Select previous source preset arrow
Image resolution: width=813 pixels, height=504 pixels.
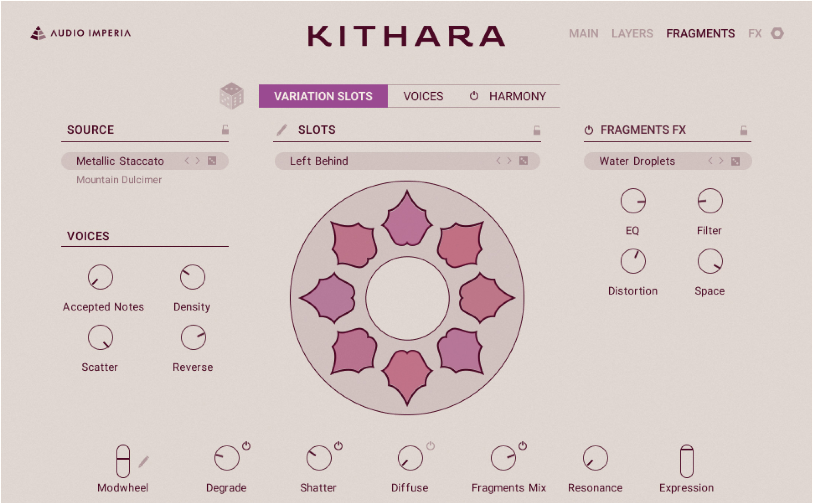click(187, 161)
